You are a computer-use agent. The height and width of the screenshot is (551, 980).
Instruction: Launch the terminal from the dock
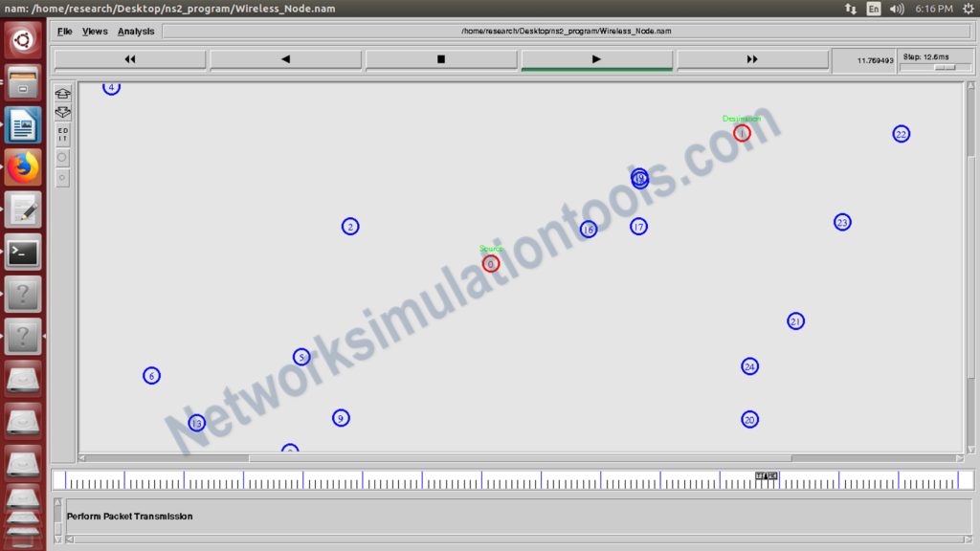22,252
